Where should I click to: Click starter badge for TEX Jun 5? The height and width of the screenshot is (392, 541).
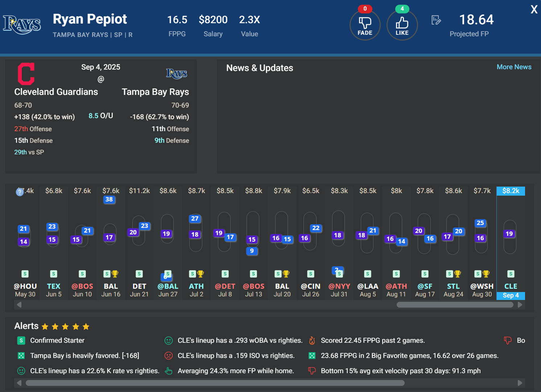(54, 274)
